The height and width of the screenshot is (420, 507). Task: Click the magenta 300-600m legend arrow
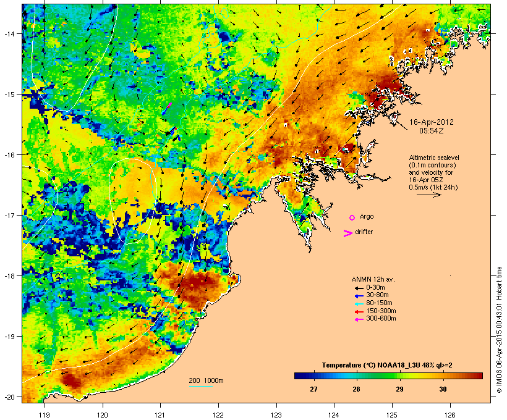[x=359, y=319]
